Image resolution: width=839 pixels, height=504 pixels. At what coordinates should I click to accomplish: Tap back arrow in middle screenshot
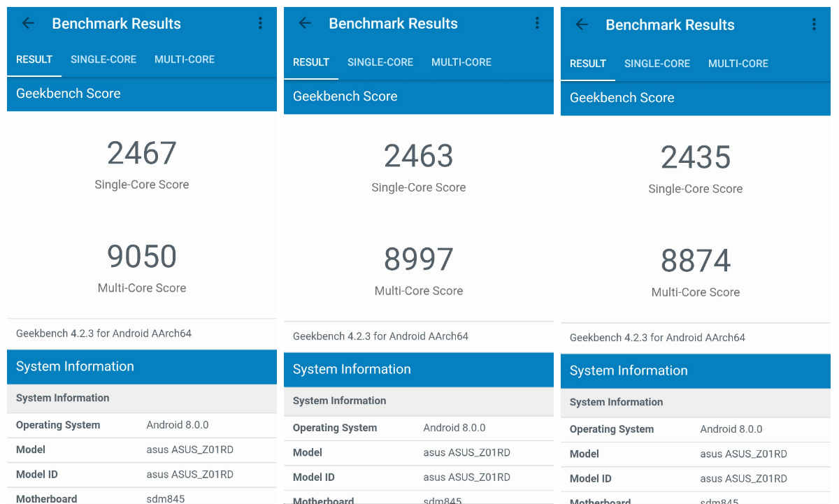tap(305, 23)
